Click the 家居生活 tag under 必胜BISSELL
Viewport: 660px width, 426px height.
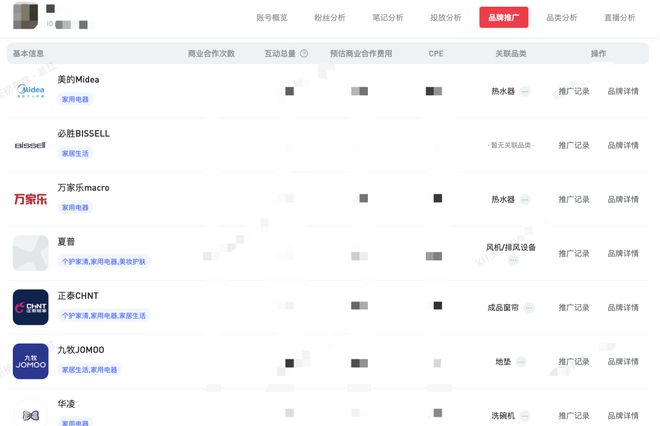coord(75,153)
